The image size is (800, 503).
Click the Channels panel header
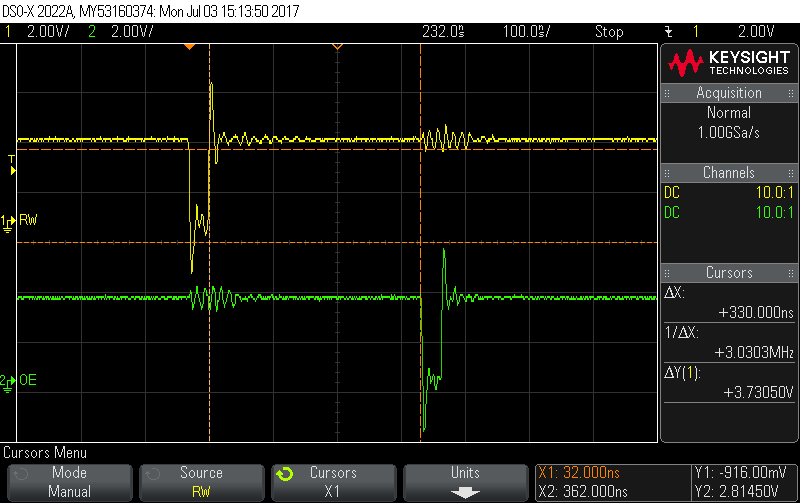pos(729,173)
